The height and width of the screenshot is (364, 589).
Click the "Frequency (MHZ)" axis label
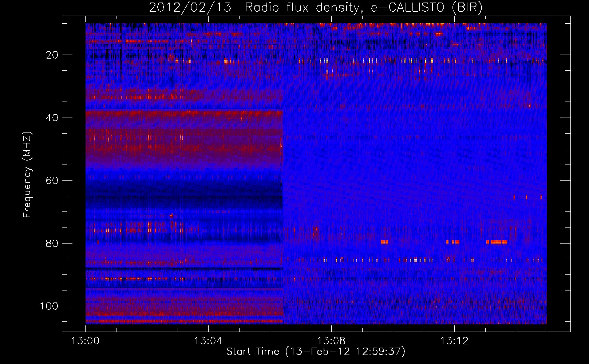(27, 175)
